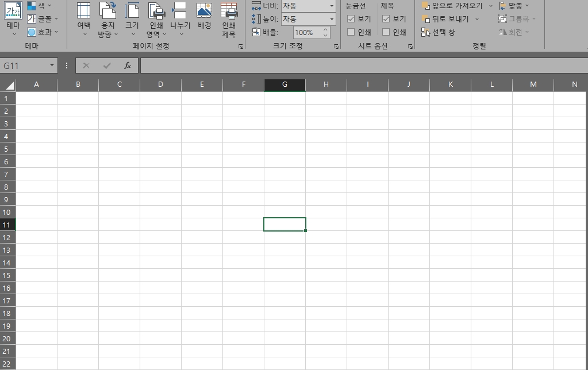Viewport: 588px width, 370px height.
Task: Click the cancel X icon in formula bar
Action: tap(86, 65)
